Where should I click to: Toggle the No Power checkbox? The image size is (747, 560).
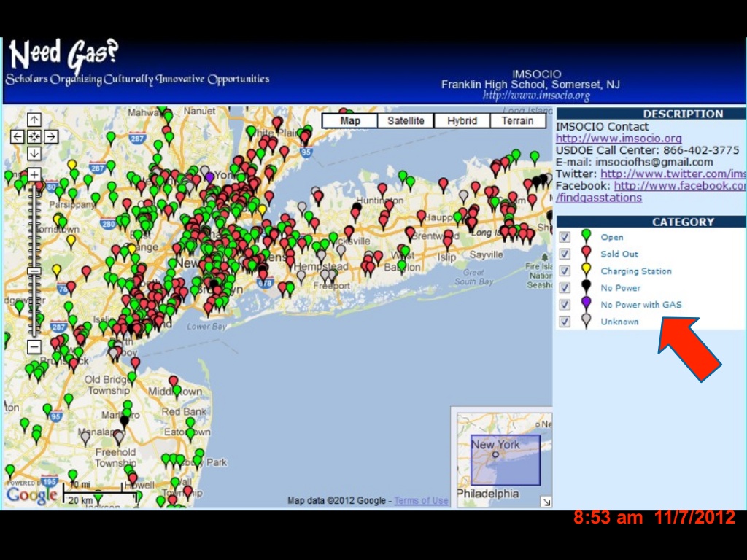(x=565, y=287)
